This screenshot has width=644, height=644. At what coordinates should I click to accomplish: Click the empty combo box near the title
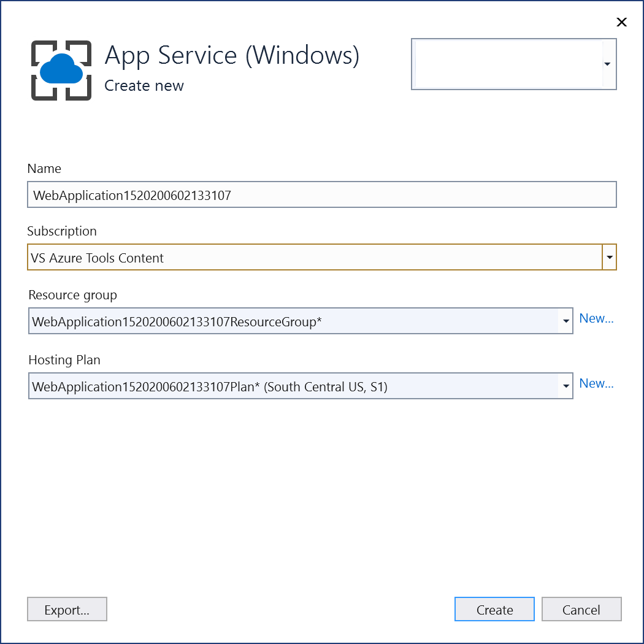coord(509,64)
